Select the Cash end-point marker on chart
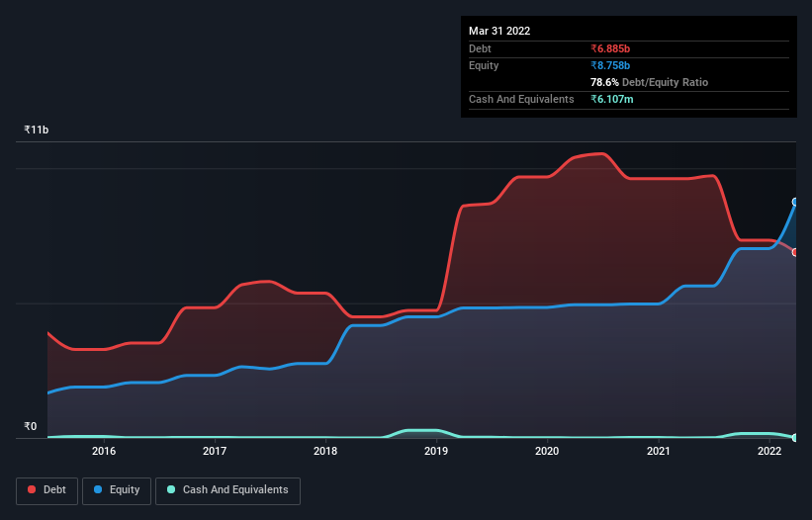The width and height of the screenshot is (812, 520). click(795, 438)
